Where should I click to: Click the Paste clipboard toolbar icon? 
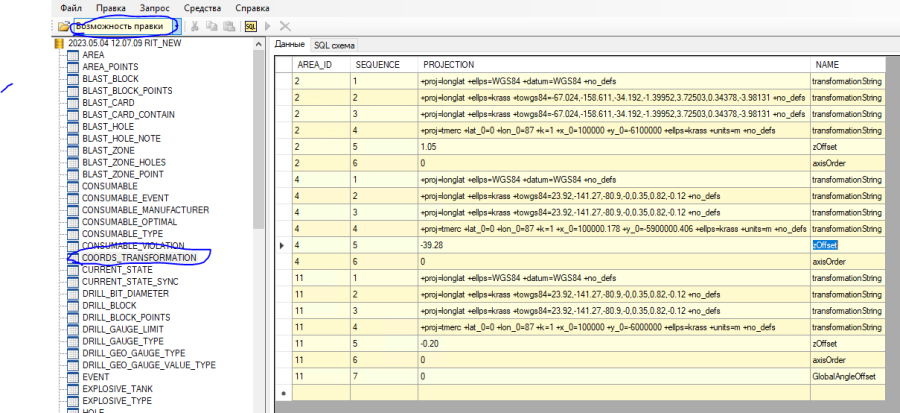pyautogui.click(x=227, y=25)
